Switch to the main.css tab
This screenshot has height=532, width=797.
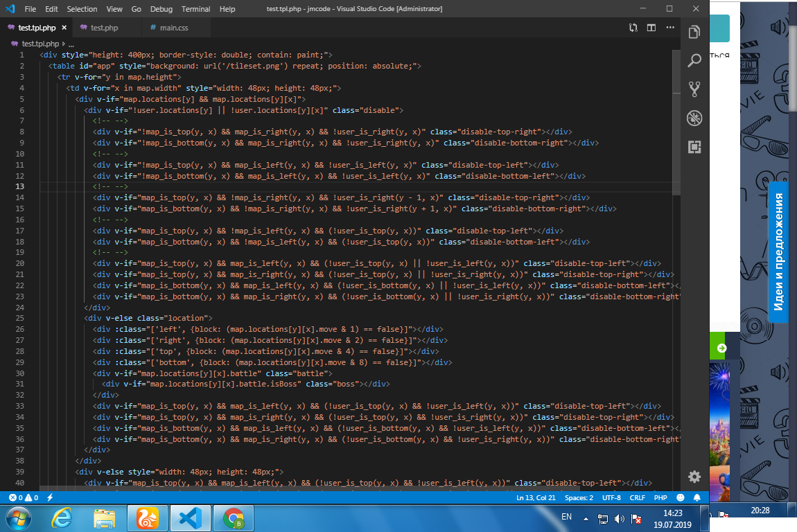click(174, 28)
